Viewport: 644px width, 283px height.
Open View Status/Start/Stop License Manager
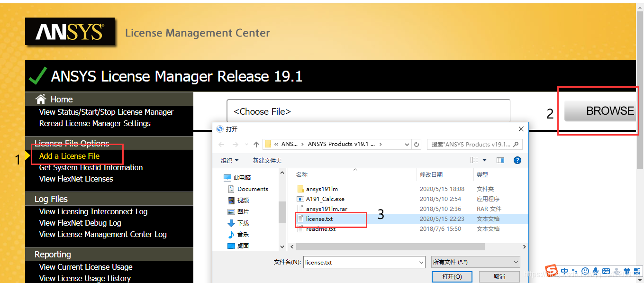[106, 112]
